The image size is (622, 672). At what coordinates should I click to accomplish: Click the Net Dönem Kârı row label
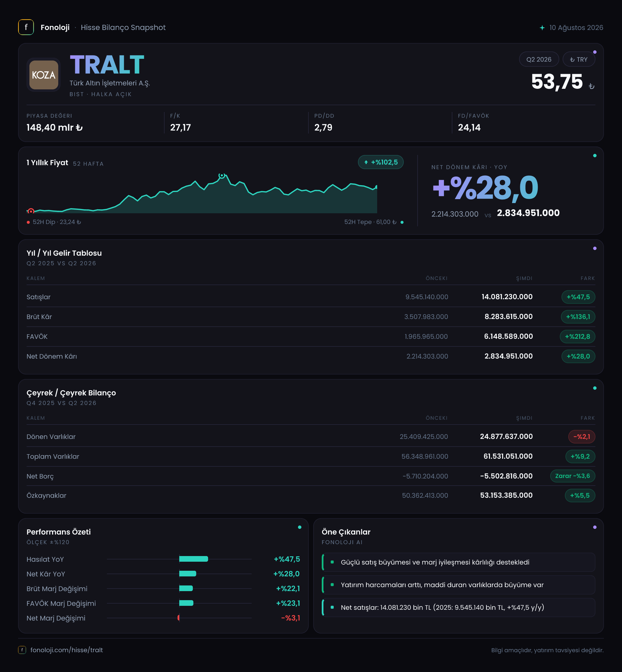[52, 356]
